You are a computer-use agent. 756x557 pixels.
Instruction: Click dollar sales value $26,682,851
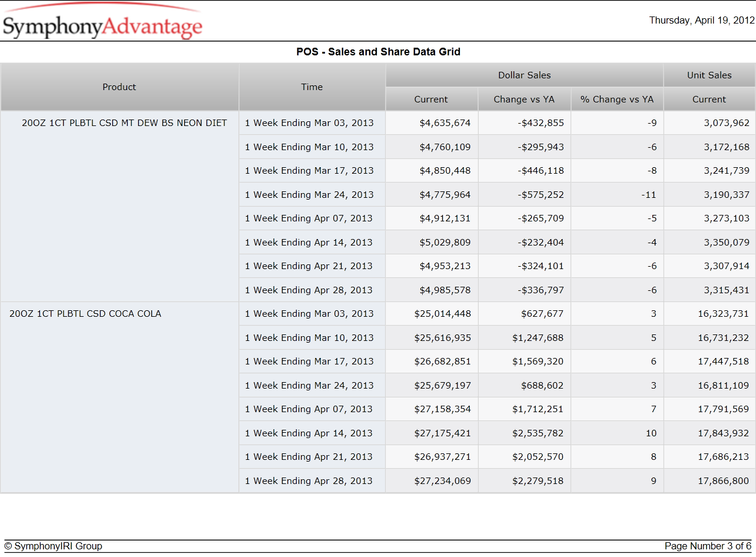click(x=443, y=362)
